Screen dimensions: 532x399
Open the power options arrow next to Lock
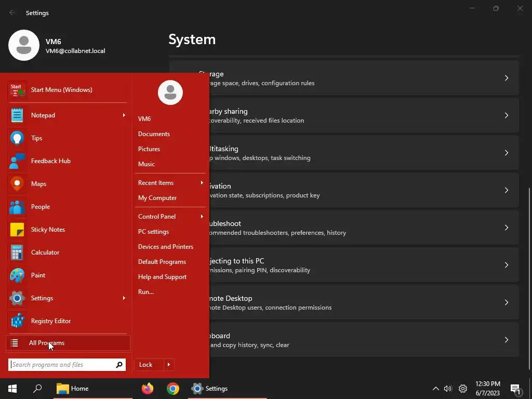coord(169,365)
